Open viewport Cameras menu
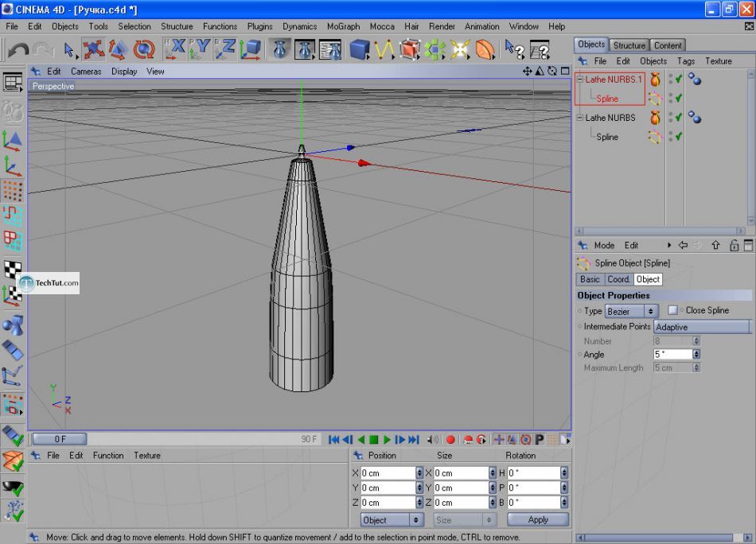Screen dimensions: 756x544 tap(86, 72)
